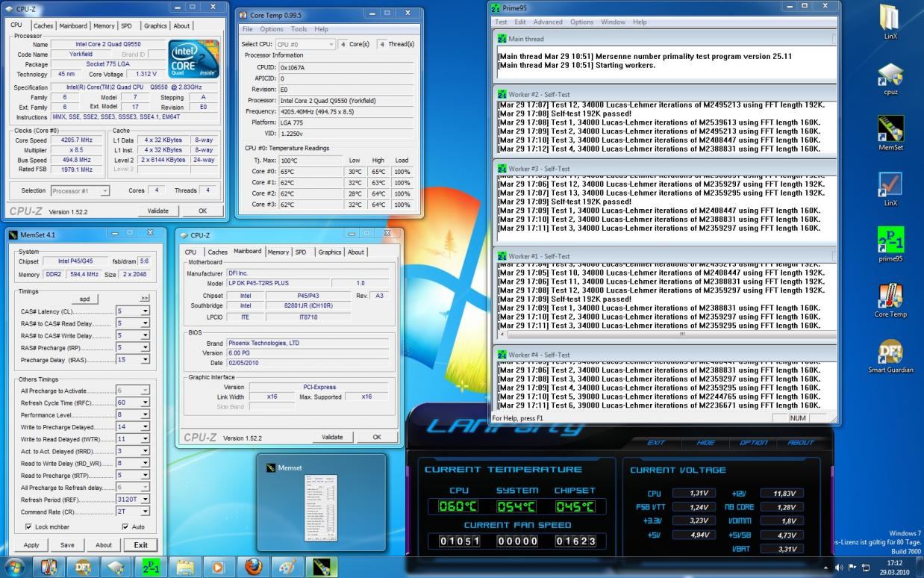The height and width of the screenshot is (578, 924).
Task: Click the Intel Core 2 Quad logo
Action: coord(193,58)
